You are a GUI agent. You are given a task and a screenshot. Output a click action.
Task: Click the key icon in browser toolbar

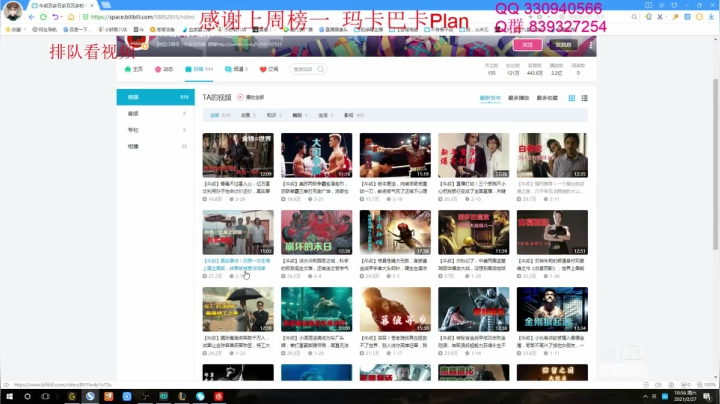coord(675,17)
